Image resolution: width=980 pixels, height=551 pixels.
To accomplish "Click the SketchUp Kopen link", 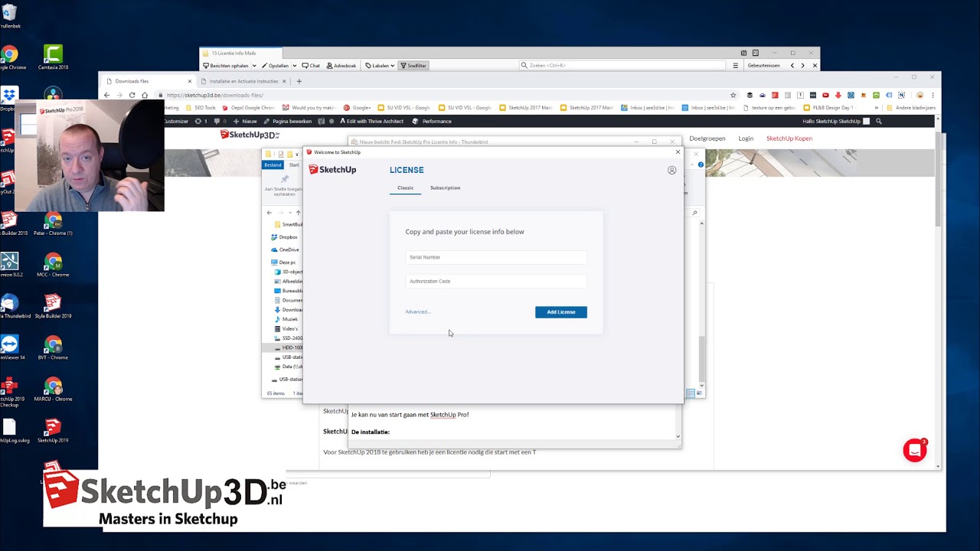I will 789,139.
